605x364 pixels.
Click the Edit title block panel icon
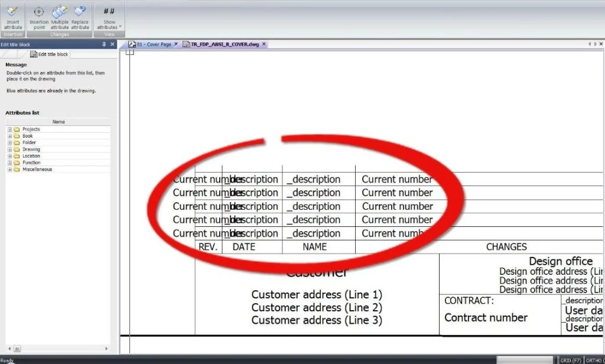34,53
